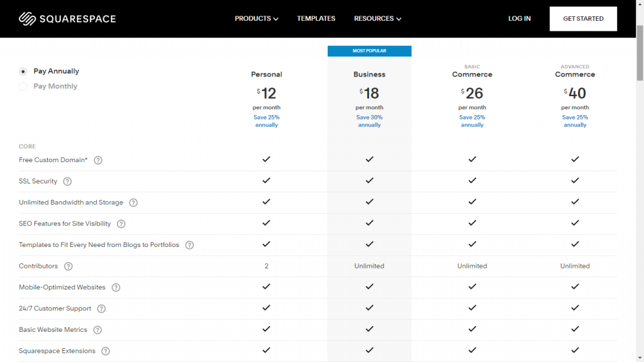Open the Basic Website Metrics tooltip

point(98,330)
